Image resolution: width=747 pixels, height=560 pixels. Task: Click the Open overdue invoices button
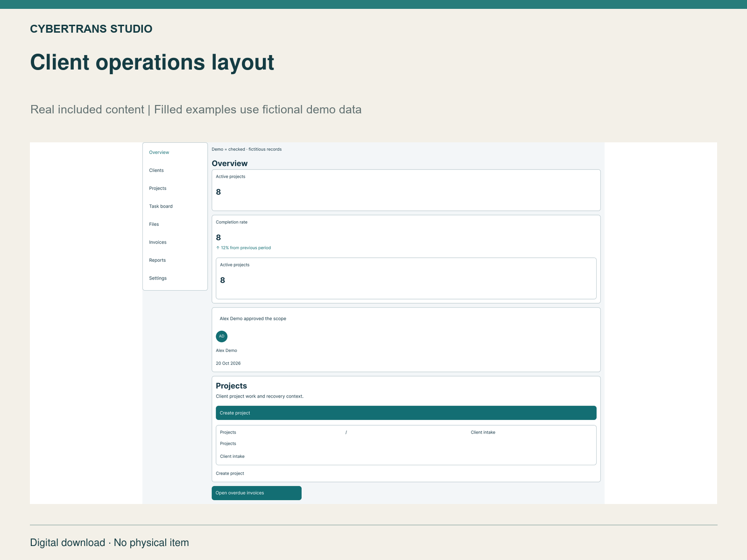coord(256,493)
